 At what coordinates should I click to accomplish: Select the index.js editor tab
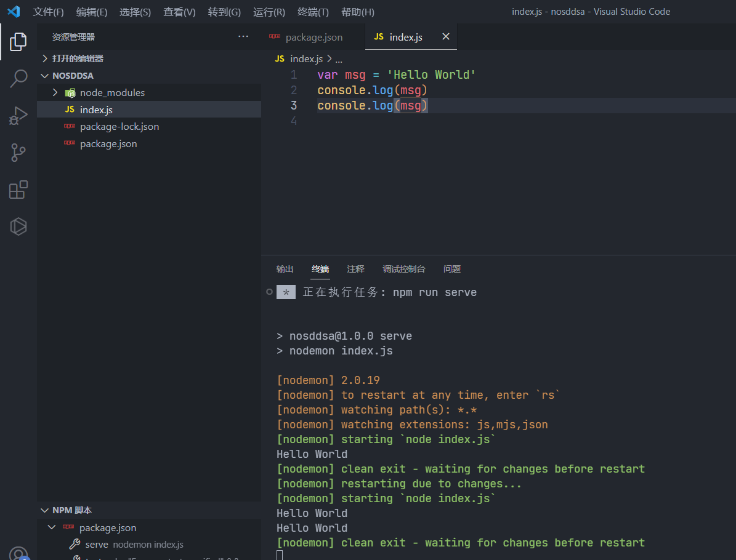tap(411, 36)
